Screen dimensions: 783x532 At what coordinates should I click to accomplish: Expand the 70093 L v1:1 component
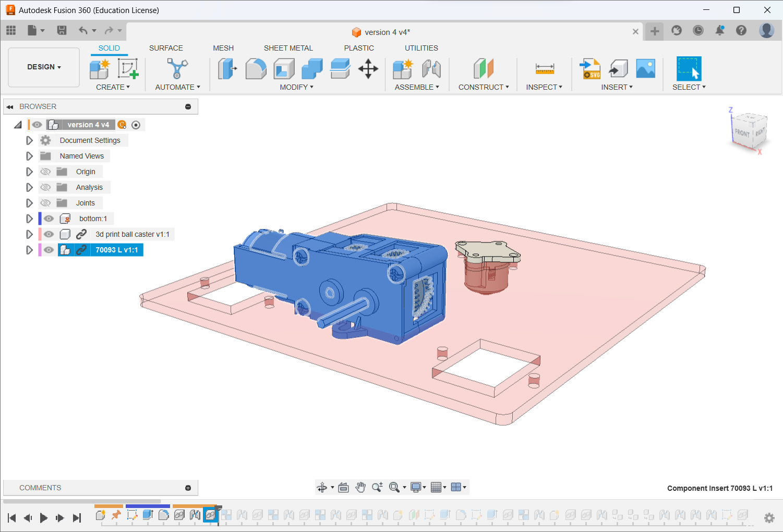pyautogui.click(x=29, y=250)
